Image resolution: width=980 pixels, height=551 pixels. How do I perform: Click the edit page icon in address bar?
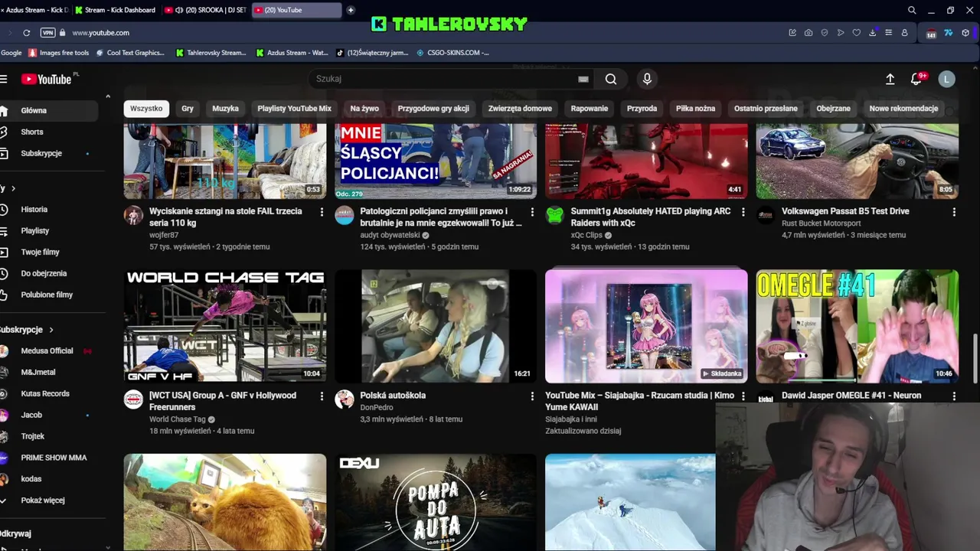pos(792,33)
